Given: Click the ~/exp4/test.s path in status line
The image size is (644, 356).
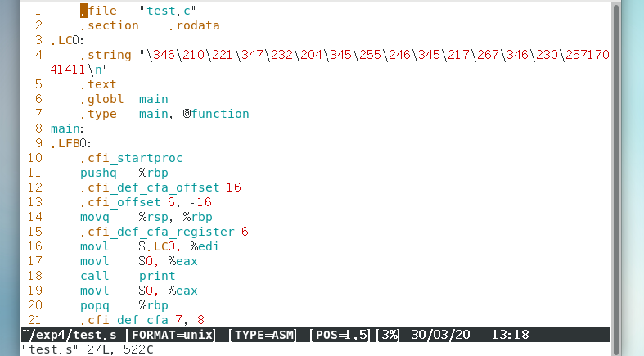Looking at the screenshot, I should tap(69, 335).
